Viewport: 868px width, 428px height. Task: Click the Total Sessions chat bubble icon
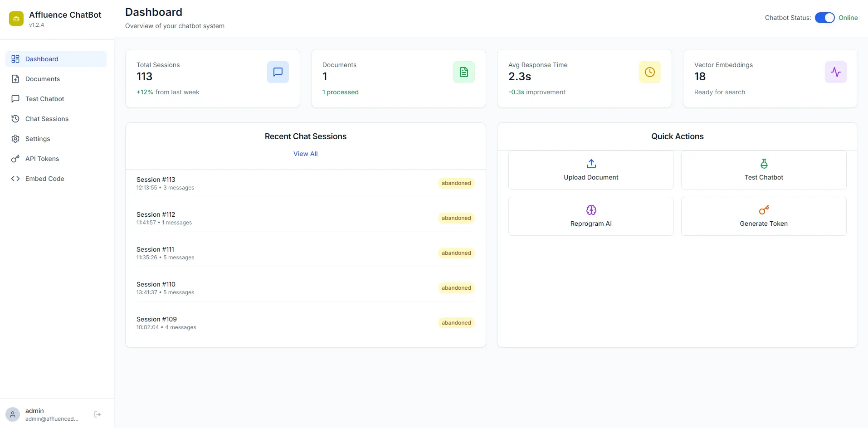point(278,72)
